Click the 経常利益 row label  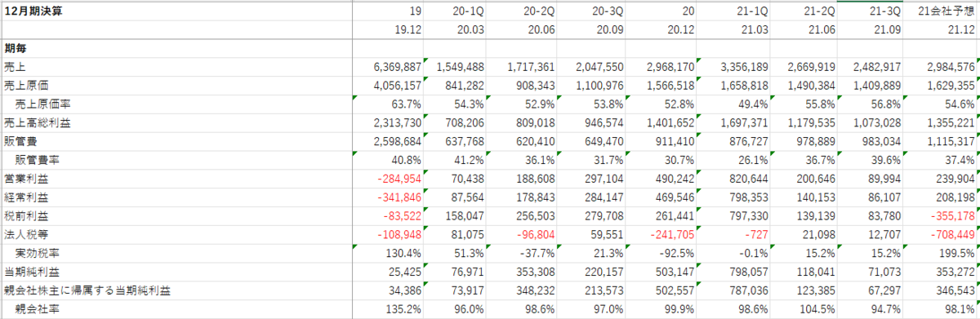tap(26, 197)
